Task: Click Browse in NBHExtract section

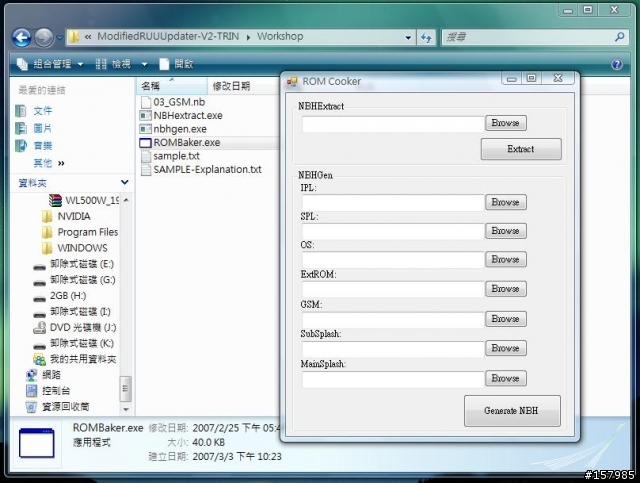Action: (506, 123)
